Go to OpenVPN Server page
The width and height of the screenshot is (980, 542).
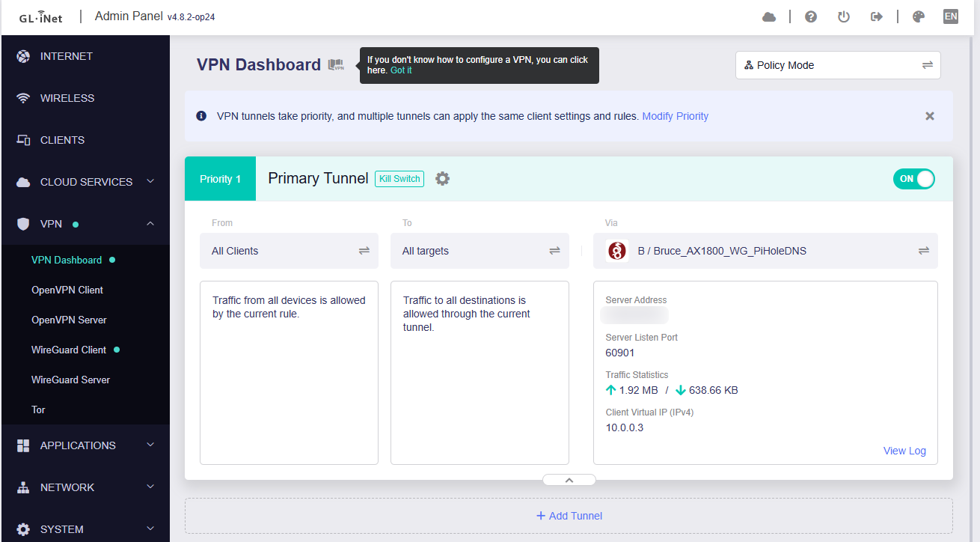point(69,320)
